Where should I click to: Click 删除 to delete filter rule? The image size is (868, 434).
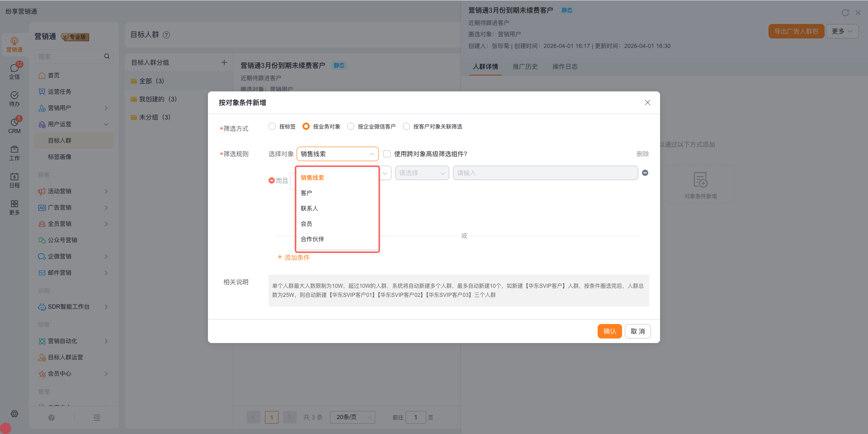[643, 154]
